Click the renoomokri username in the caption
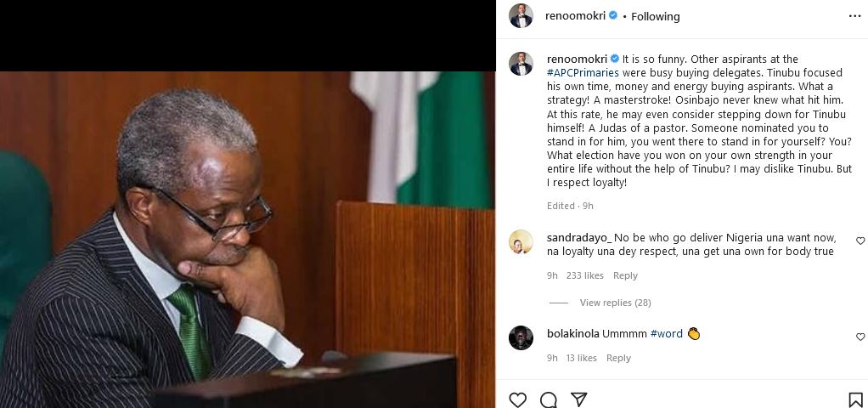Image resolution: width=868 pixels, height=408 pixels. pyautogui.click(x=577, y=59)
